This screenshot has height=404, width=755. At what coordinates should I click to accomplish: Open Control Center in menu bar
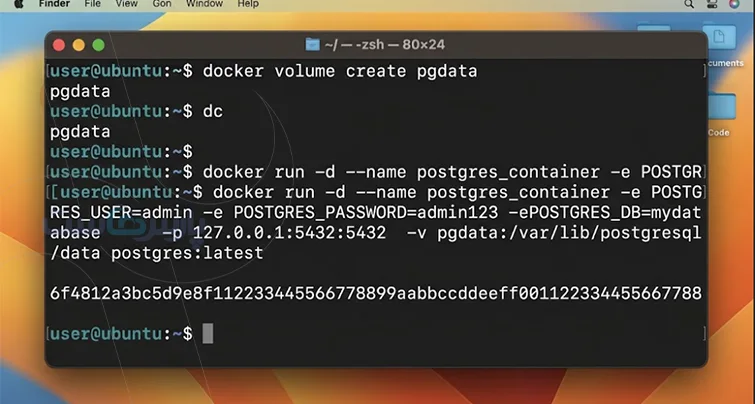[x=712, y=4]
